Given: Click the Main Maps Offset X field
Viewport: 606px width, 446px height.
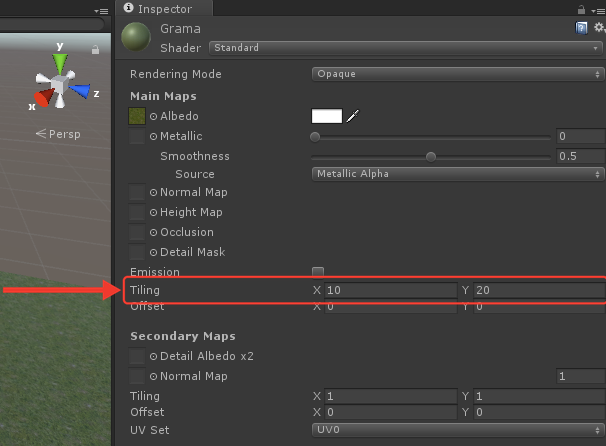Looking at the screenshot, I should (x=391, y=308).
